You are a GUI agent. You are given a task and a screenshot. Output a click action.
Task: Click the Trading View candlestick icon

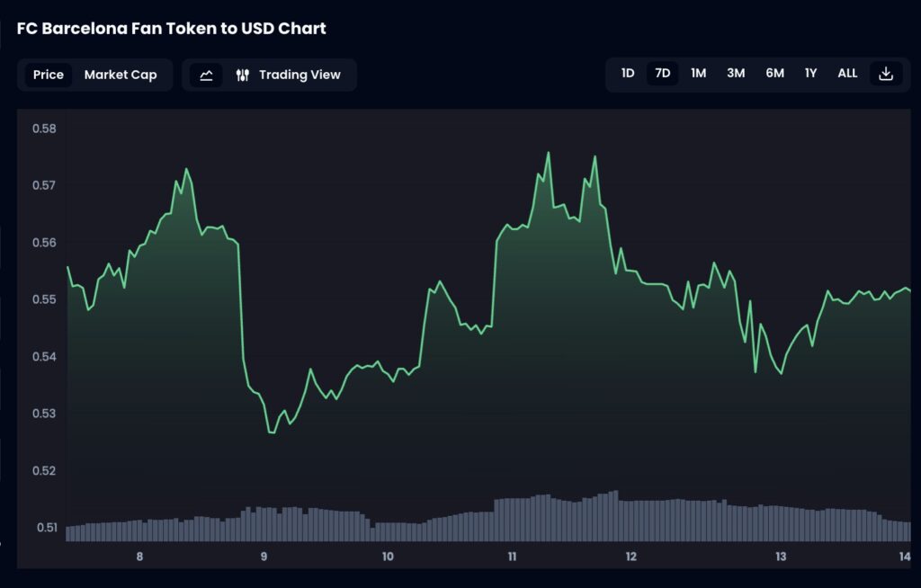(242, 75)
